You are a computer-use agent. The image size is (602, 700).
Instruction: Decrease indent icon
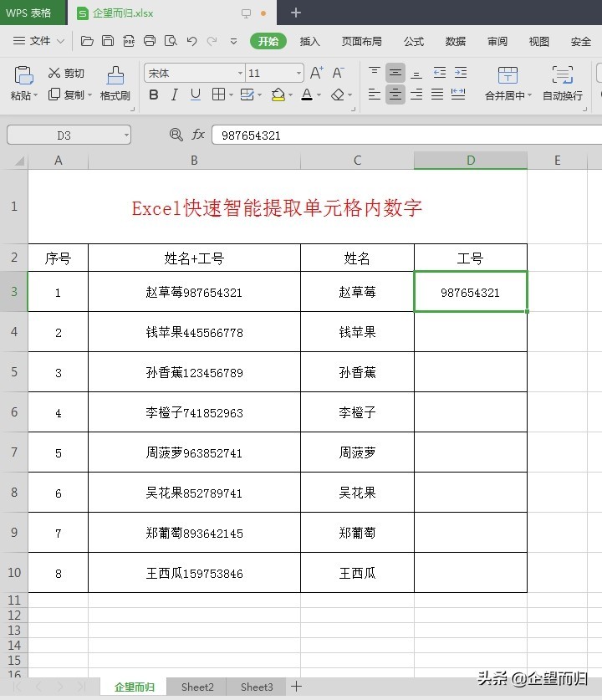[440, 72]
